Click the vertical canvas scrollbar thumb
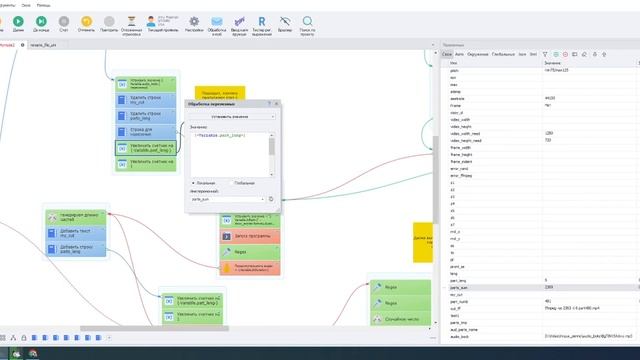The height and width of the screenshot is (360, 640). pyautogui.click(x=435, y=180)
